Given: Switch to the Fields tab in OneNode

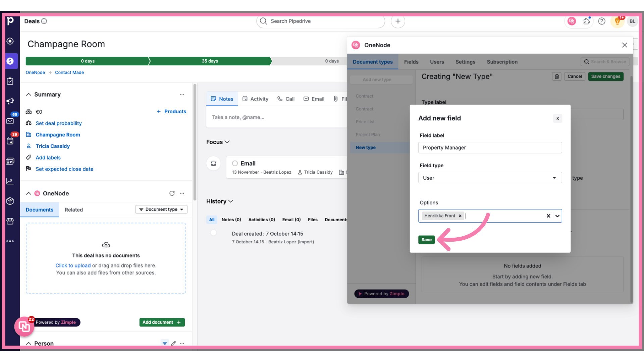Looking at the screenshot, I should pos(411,61).
